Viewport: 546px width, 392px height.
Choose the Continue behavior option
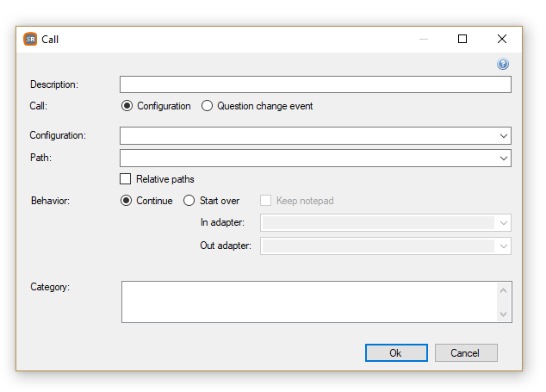126,201
